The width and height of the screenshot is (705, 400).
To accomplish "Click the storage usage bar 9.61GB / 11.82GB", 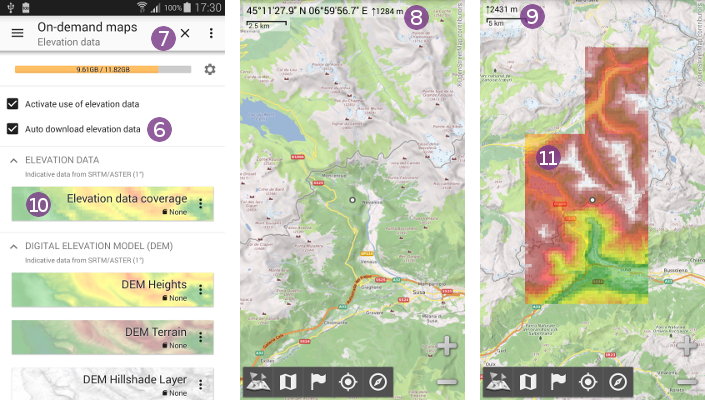I will coord(103,69).
